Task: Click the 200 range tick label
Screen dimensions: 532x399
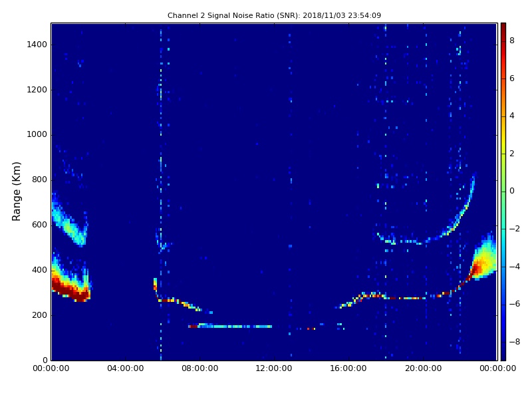Action: point(39,315)
